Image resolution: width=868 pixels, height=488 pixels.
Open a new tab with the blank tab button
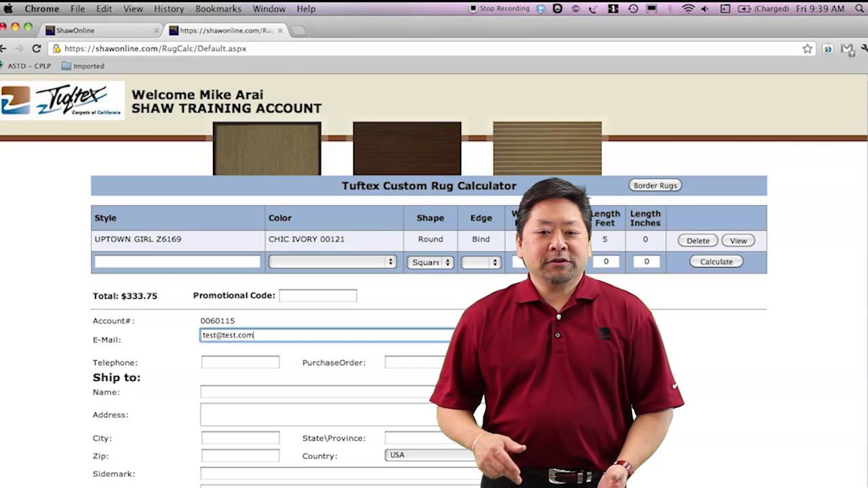(x=298, y=30)
